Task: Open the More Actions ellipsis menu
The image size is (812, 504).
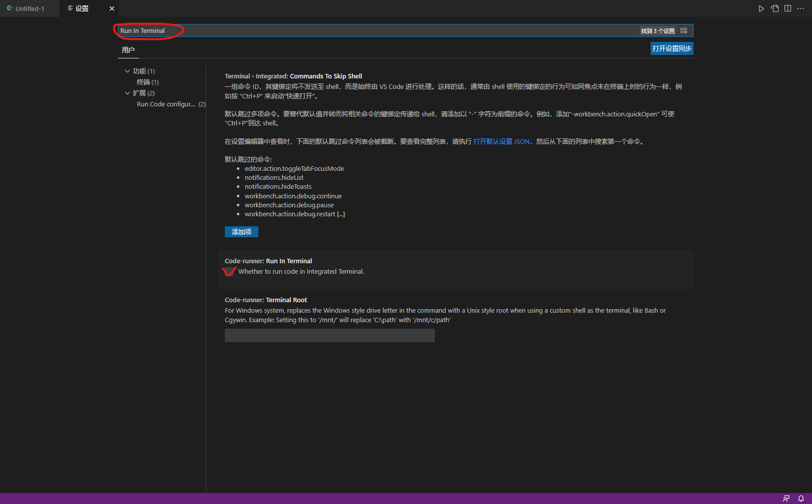Action: coord(801,8)
